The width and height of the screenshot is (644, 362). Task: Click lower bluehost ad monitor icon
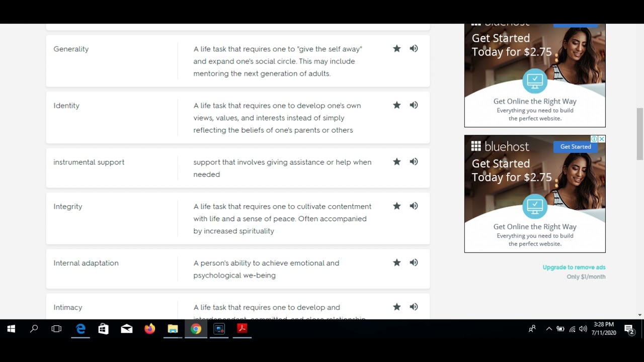(535, 206)
